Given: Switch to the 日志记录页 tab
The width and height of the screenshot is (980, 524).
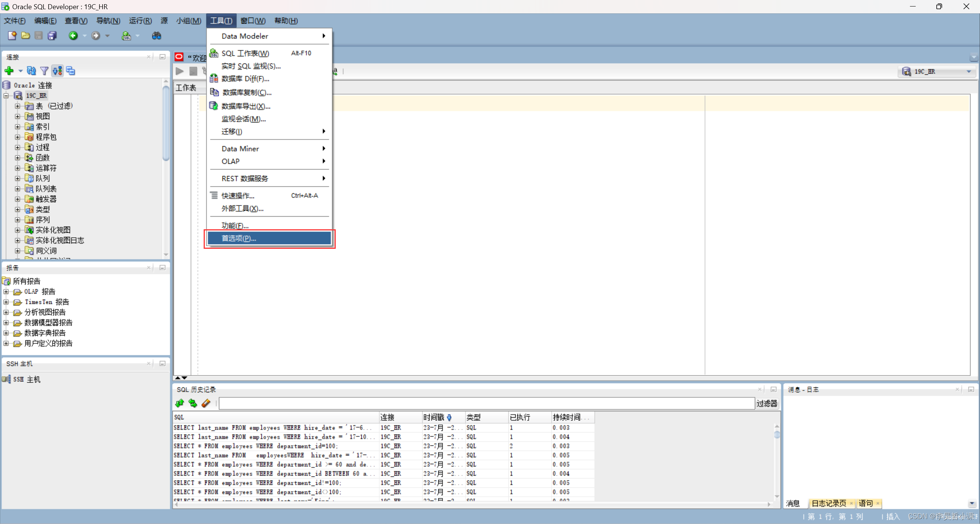Looking at the screenshot, I should 828,503.
